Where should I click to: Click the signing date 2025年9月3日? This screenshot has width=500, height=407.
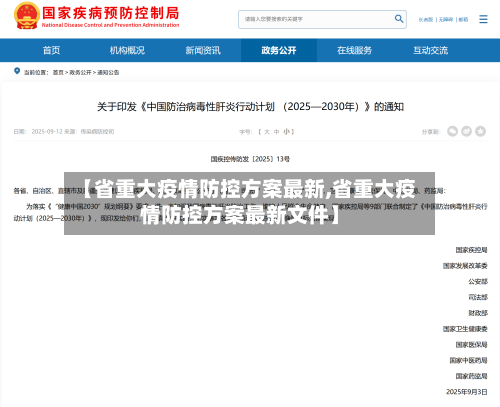[x=467, y=392]
